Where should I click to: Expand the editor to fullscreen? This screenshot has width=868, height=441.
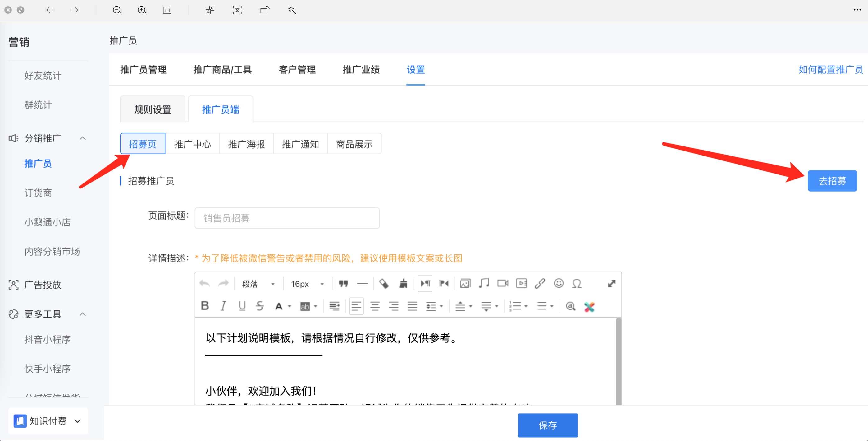click(x=612, y=283)
